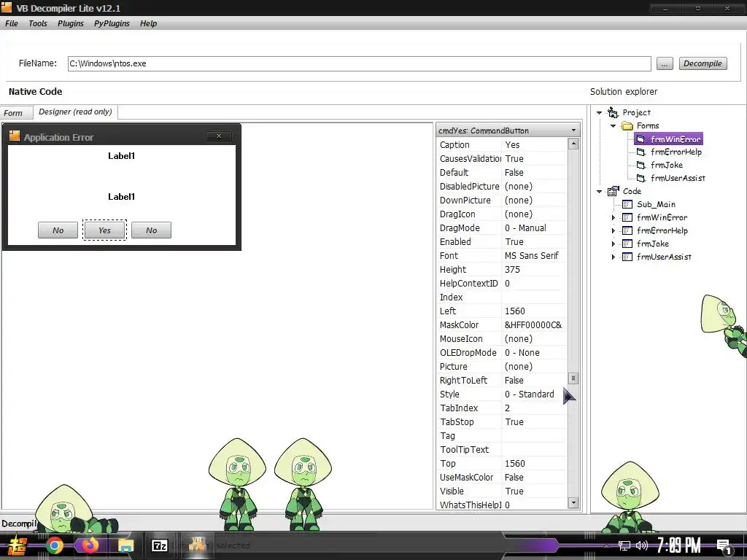Open the PyPlugins menu
This screenshot has width=747, height=560.
pos(112,23)
